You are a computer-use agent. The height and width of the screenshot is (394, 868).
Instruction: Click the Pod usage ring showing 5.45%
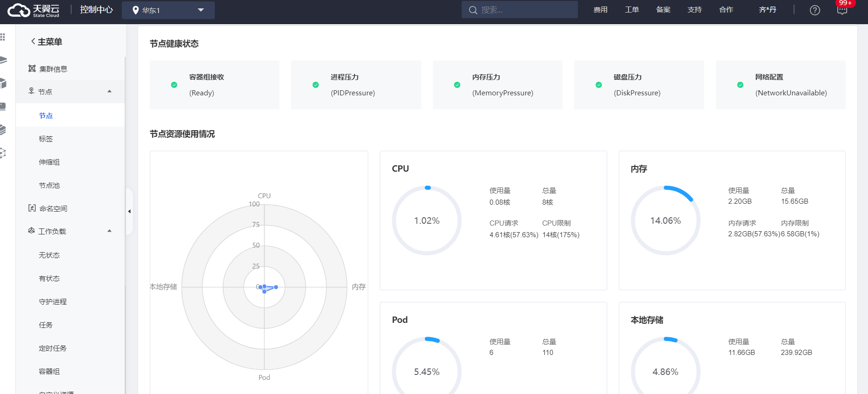[427, 366]
